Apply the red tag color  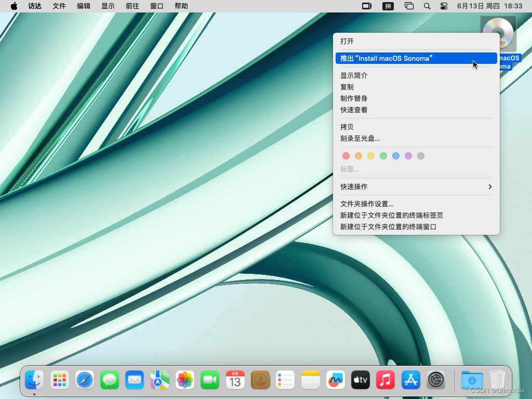click(x=345, y=156)
